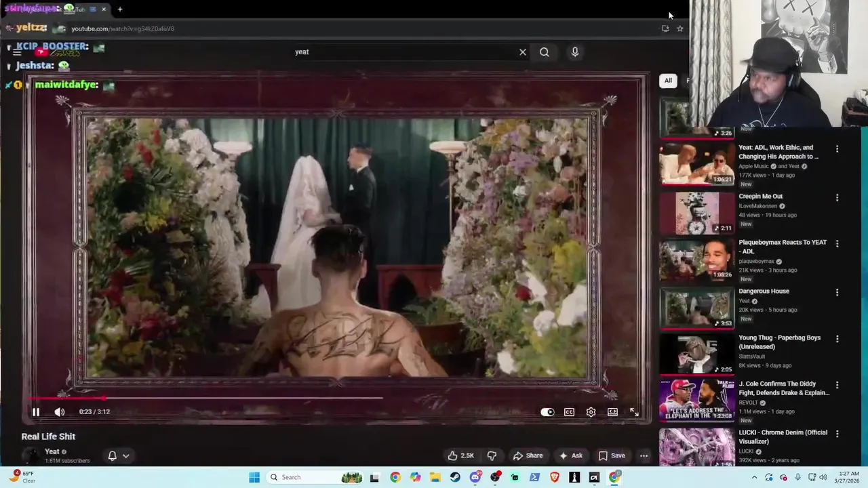Launch Steam from the taskbar
The image size is (868, 488).
coord(455,477)
